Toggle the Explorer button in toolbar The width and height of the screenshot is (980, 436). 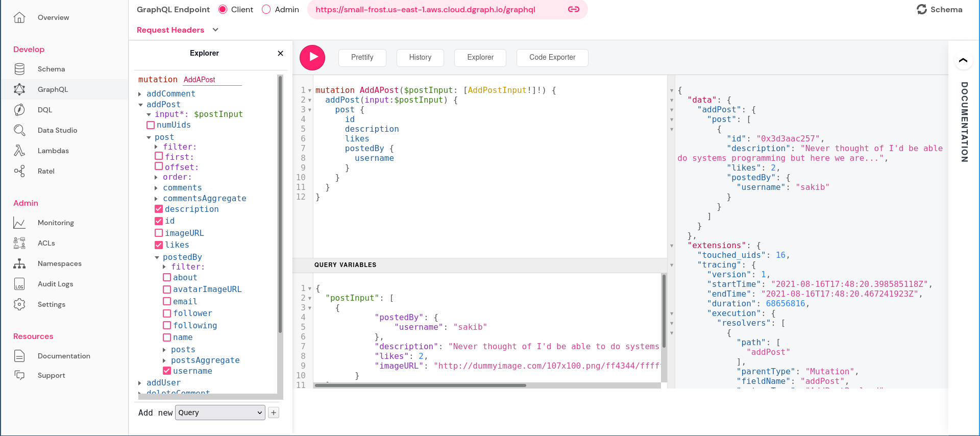coord(480,58)
